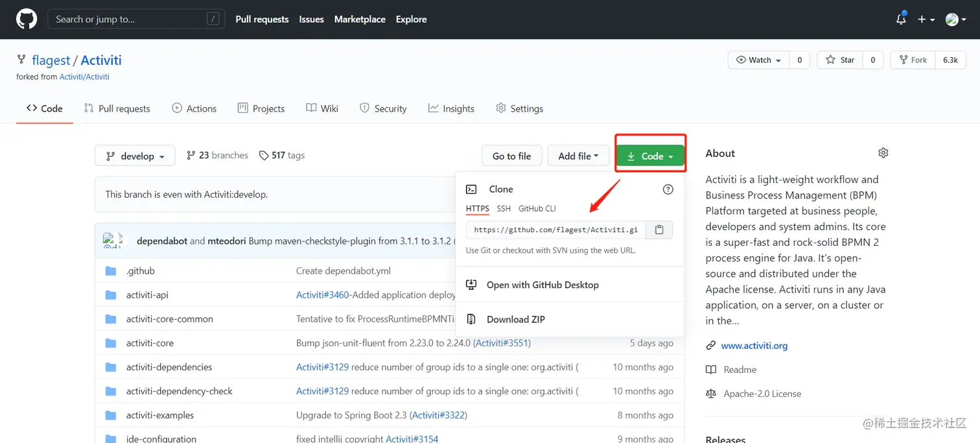This screenshot has height=443, width=980.
Task: Click the 6.3k fork count
Action: tap(950, 60)
